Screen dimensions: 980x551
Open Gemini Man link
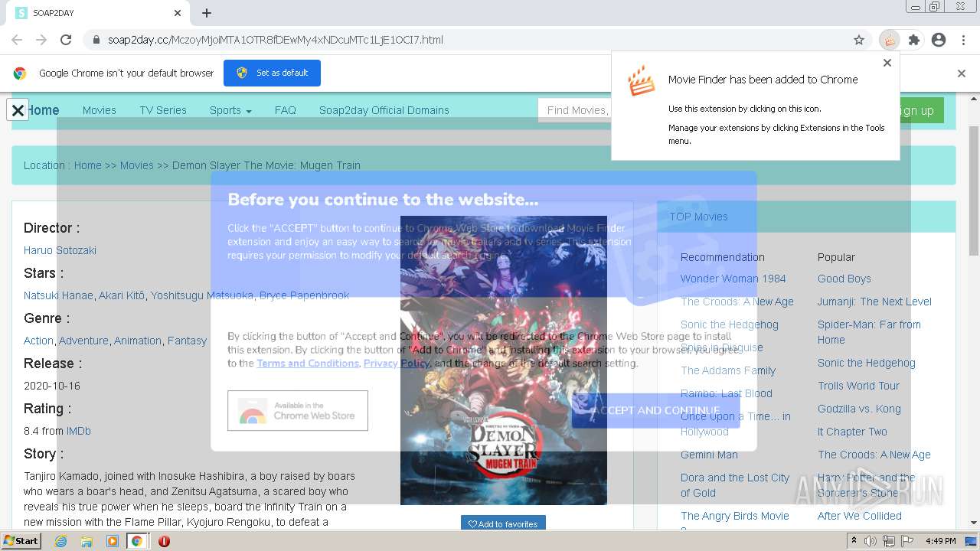[x=709, y=455]
